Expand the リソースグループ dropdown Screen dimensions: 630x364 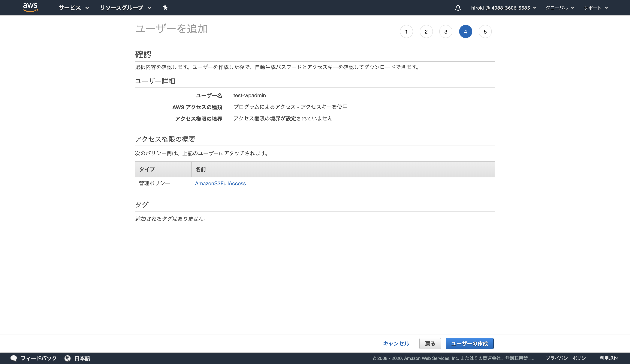point(125,8)
